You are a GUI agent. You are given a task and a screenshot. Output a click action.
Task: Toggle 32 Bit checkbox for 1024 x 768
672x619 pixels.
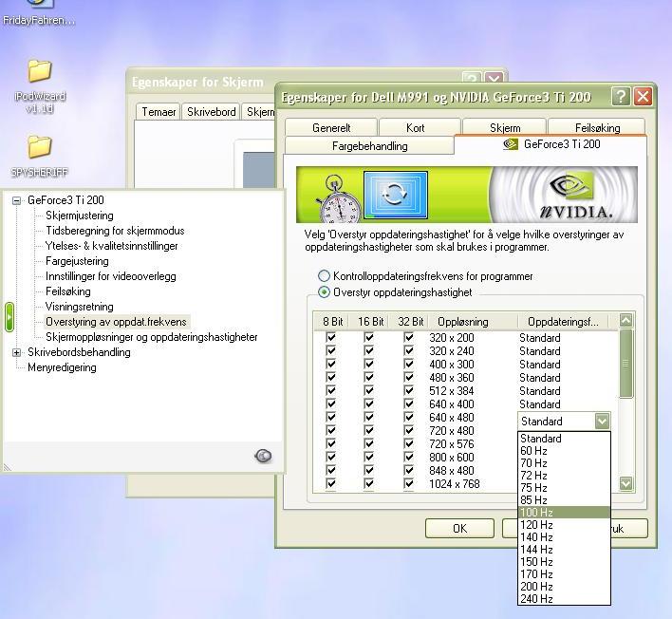click(x=409, y=483)
